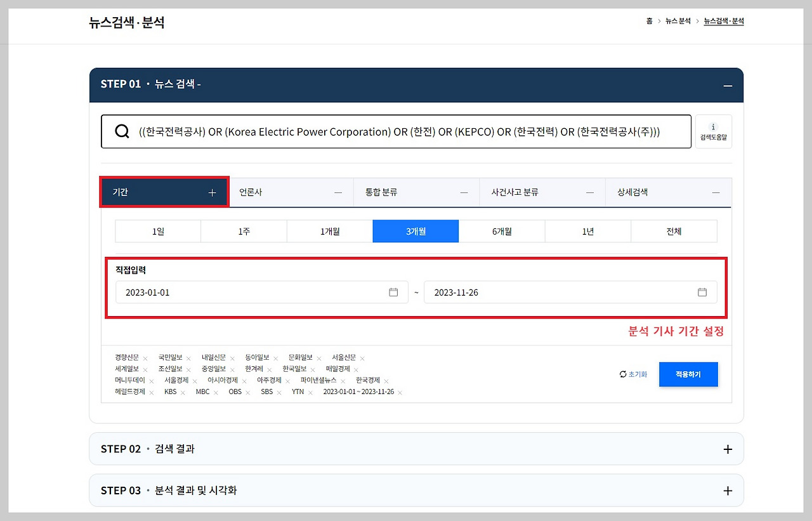Go to 홈 in the breadcrumb

pyautogui.click(x=649, y=21)
